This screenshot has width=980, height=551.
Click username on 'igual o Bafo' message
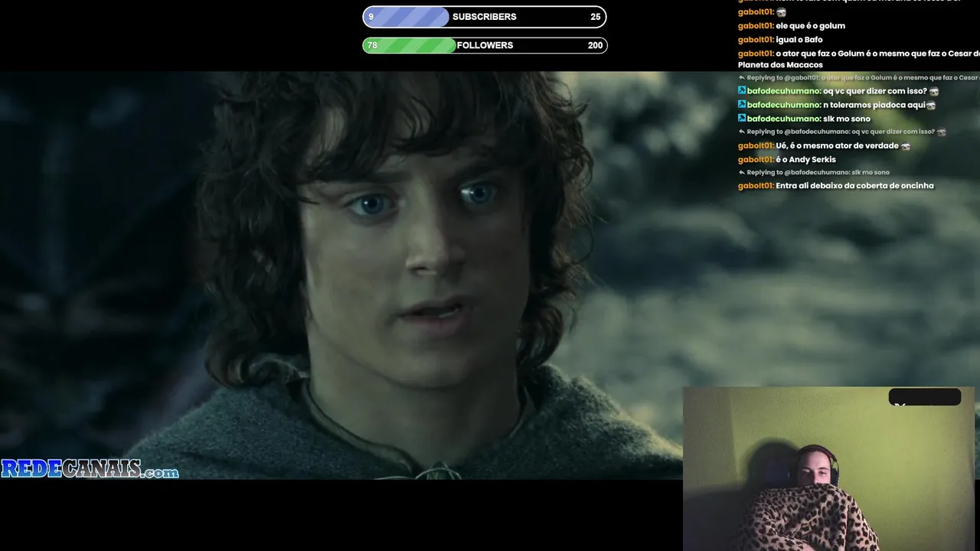(x=756, y=40)
